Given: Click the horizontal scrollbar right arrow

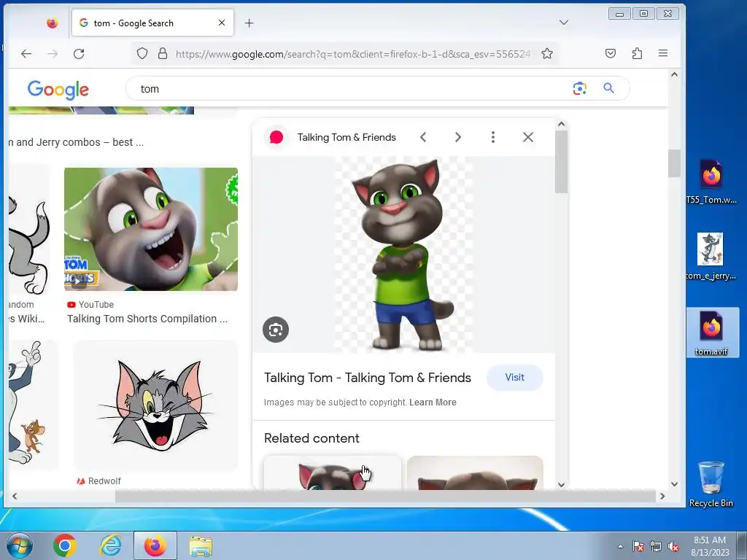Looking at the screenshot, I should [662, 496].
